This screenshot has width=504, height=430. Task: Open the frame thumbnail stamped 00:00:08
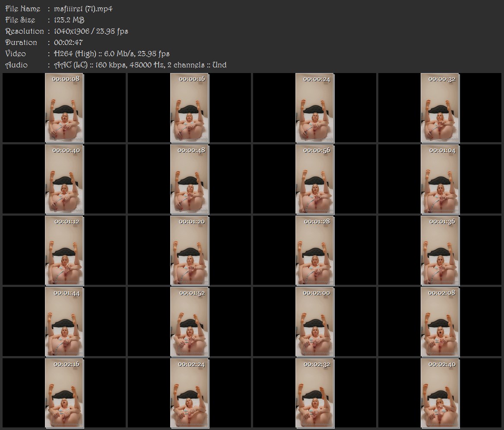pos(64,108)
